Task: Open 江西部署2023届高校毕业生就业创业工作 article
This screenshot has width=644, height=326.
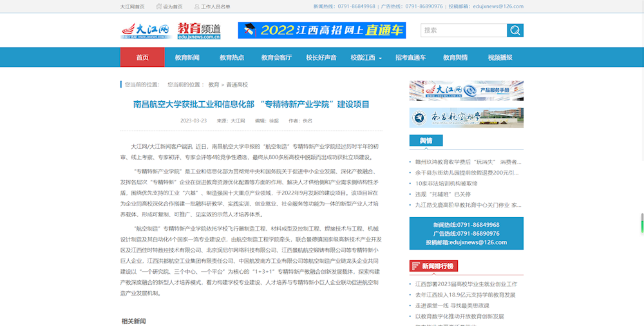Action: [x=466, y=284]
